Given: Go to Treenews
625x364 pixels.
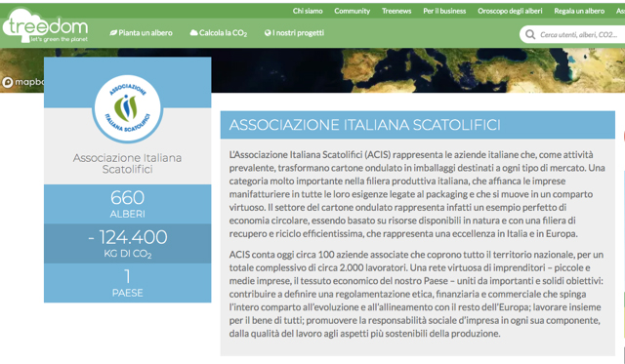Looking at the screenshot, I should pyautogui.click(x=396, y=11).
